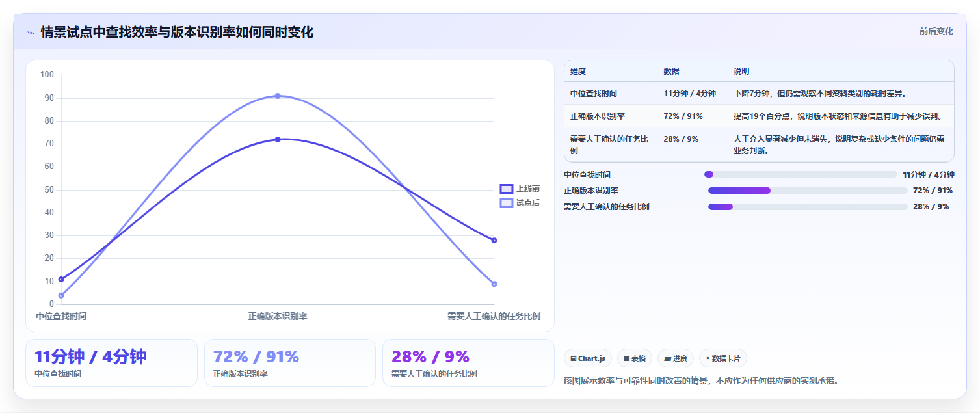This screenshot has height=413, width=980.
Task: Click the description starting 人工介入显著减少
Action: (840, 144)
